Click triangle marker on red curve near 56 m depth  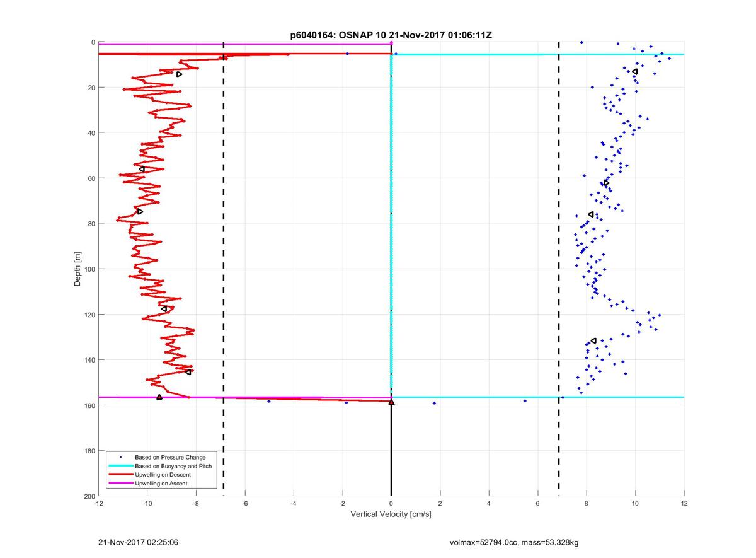(142, 169)
